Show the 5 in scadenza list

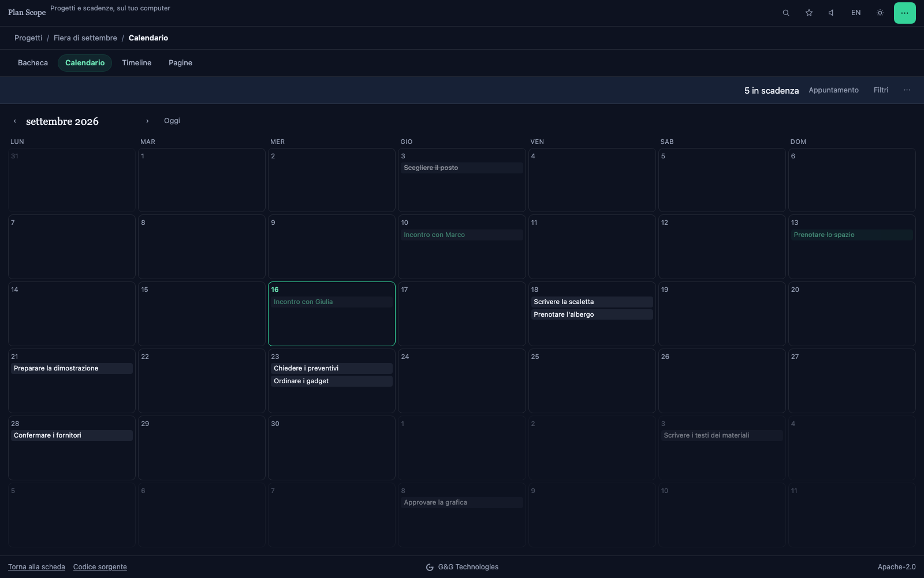point(772,91)
